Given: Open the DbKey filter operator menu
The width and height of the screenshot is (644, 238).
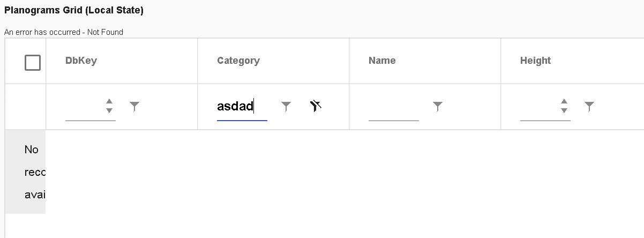Looking at the screenshot, I should coord(134,107).
